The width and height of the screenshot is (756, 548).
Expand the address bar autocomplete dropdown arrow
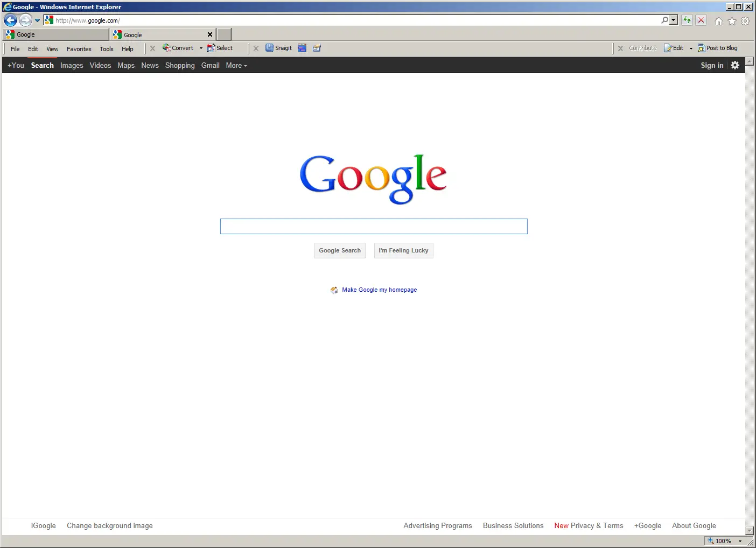[674, 20]
